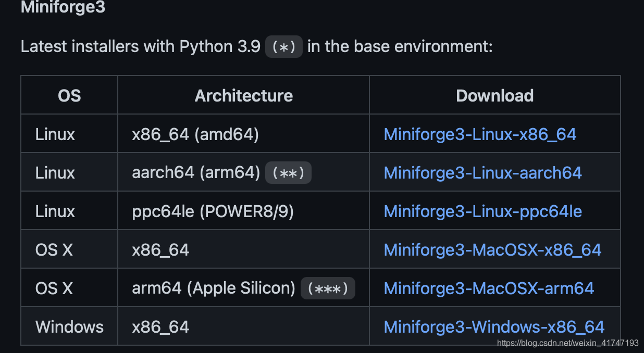Click the 'in the base environment:' text
Viewport: 644px width, 353px height.
pos(400,47)
